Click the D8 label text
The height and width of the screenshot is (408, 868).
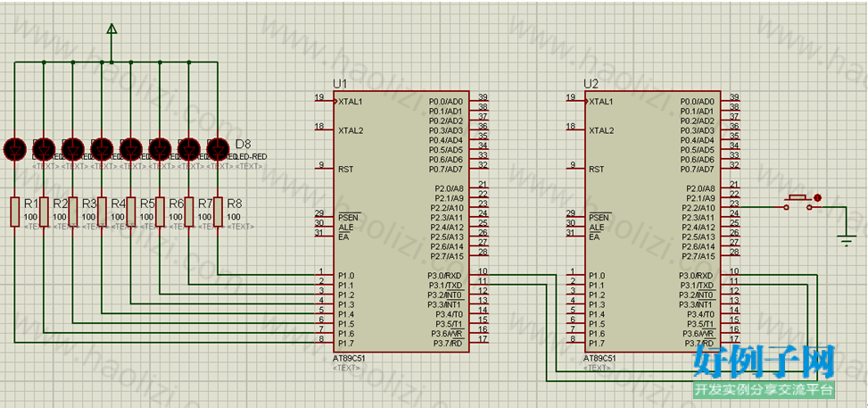243,144
